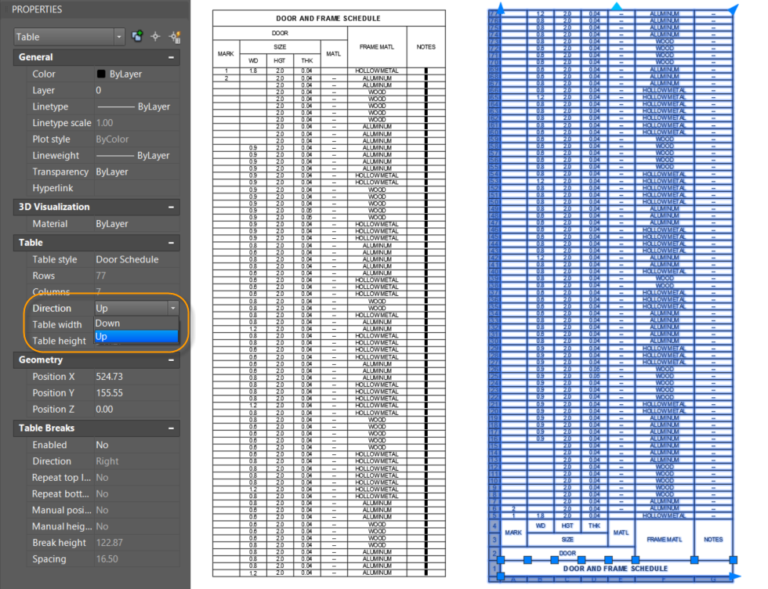Collapse the 3D Visualization section
Screen dimensions: 768x589
(171, 207)
